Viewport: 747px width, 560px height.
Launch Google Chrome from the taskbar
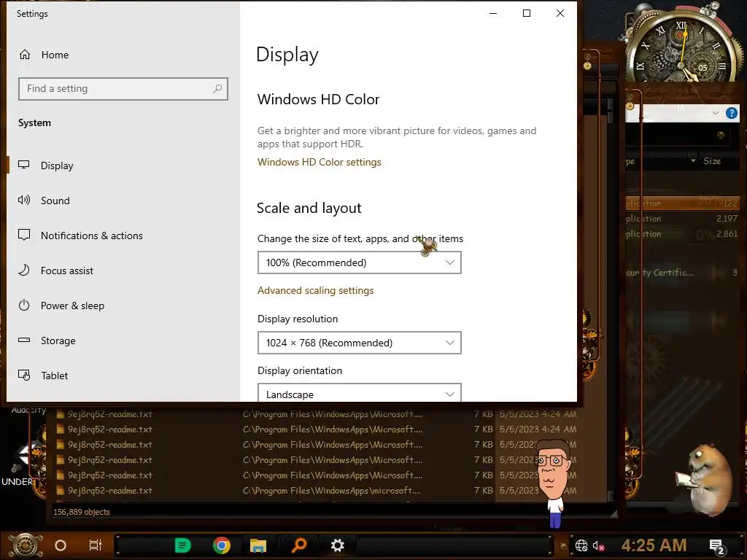(222, 545)
